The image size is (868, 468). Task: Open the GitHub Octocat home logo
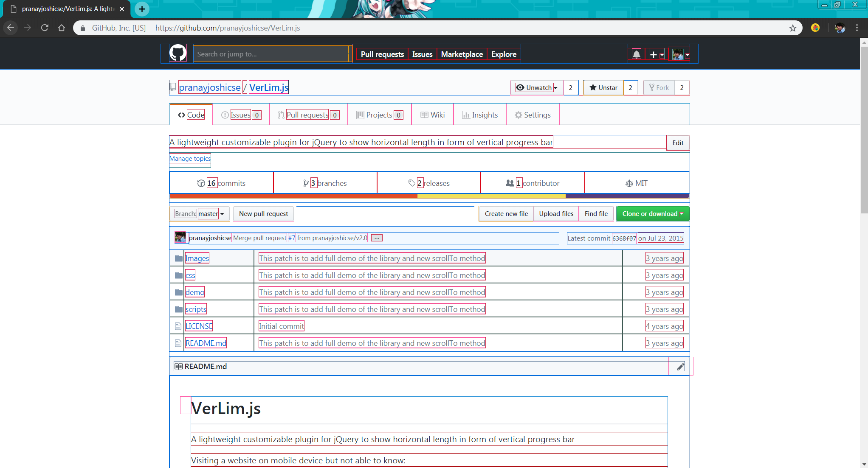coord(178,53)
